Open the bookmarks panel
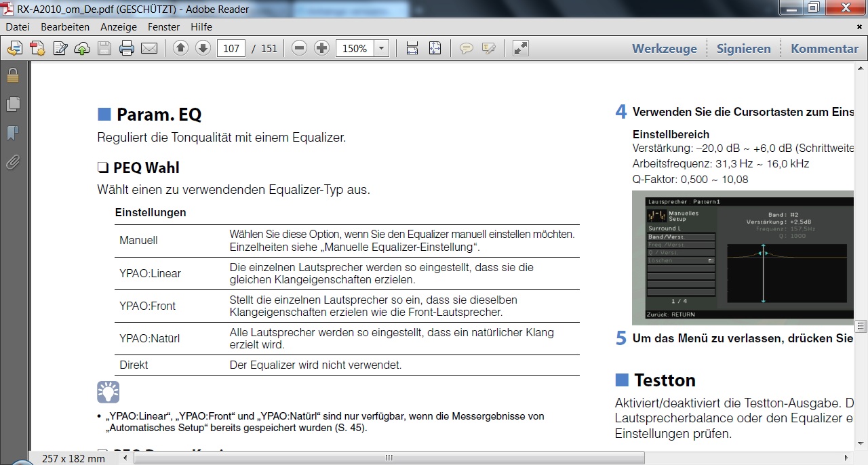 [x=13, y=133]
